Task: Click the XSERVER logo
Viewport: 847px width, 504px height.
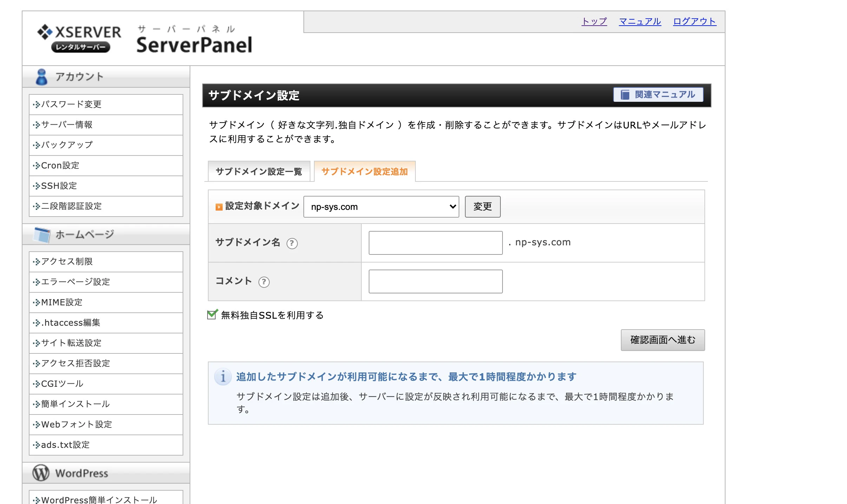Action: tap(79, 39)
